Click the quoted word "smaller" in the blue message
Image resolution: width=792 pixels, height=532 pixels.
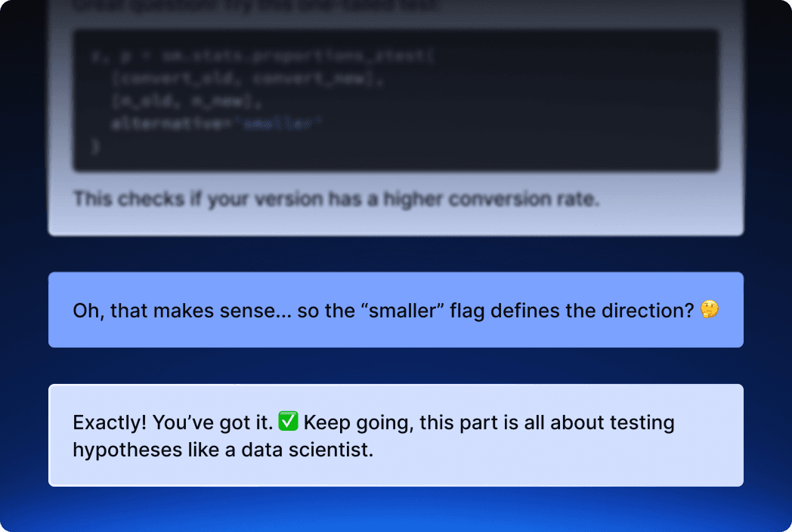click(x=404, y=310)
